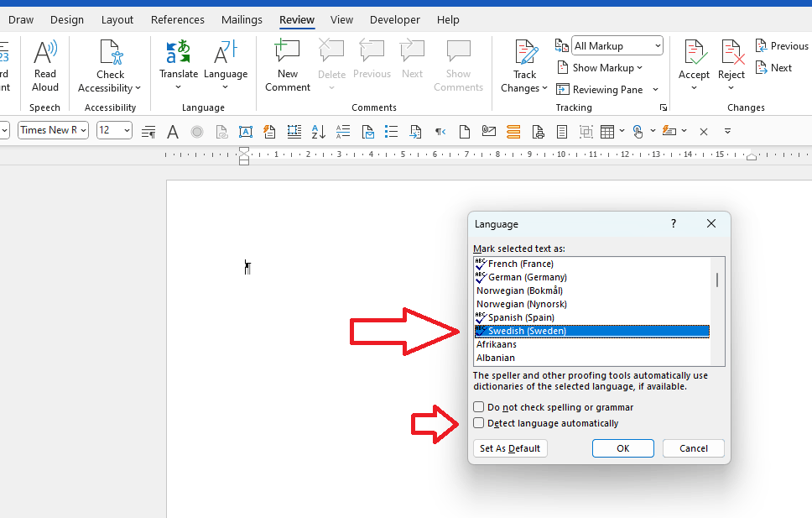The image size is (812, 518).
Task: Click Cancel in Language dialog
Action: [x=694, y=448]
